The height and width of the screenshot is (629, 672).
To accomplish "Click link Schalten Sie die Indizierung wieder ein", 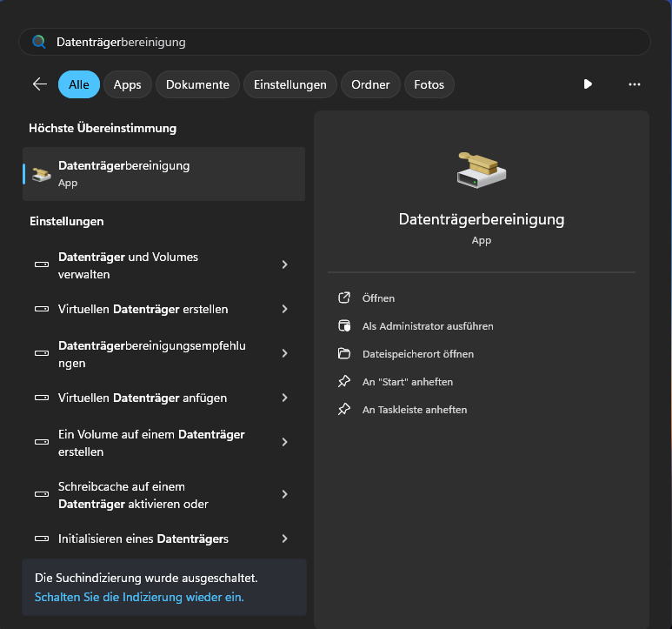I will (x=139, y=597).
